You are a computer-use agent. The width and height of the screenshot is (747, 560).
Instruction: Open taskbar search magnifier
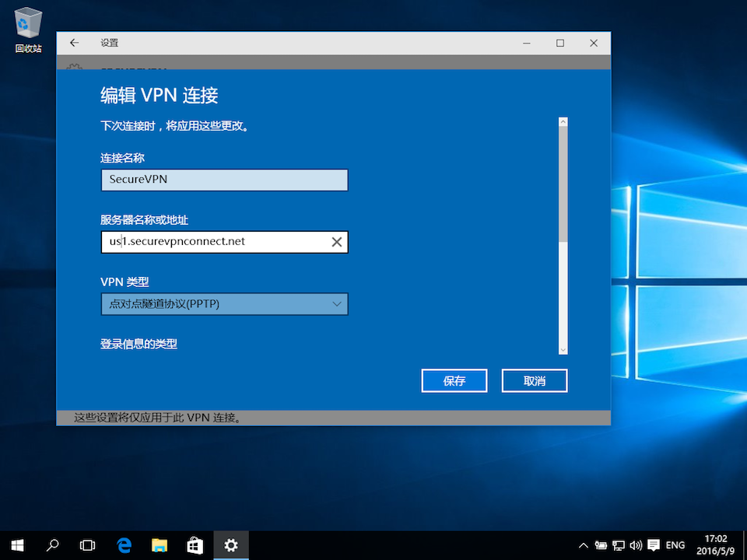(52, 545)
